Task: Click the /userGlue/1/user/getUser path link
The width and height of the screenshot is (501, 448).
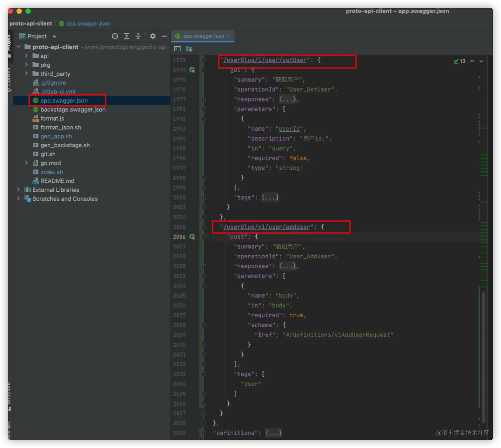Action: point(265,60)
